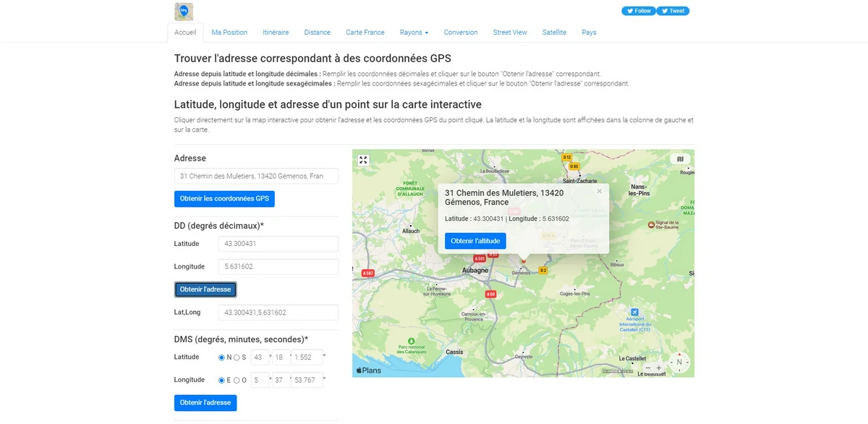Click the D12 road badge on map

tap(567, 157)
